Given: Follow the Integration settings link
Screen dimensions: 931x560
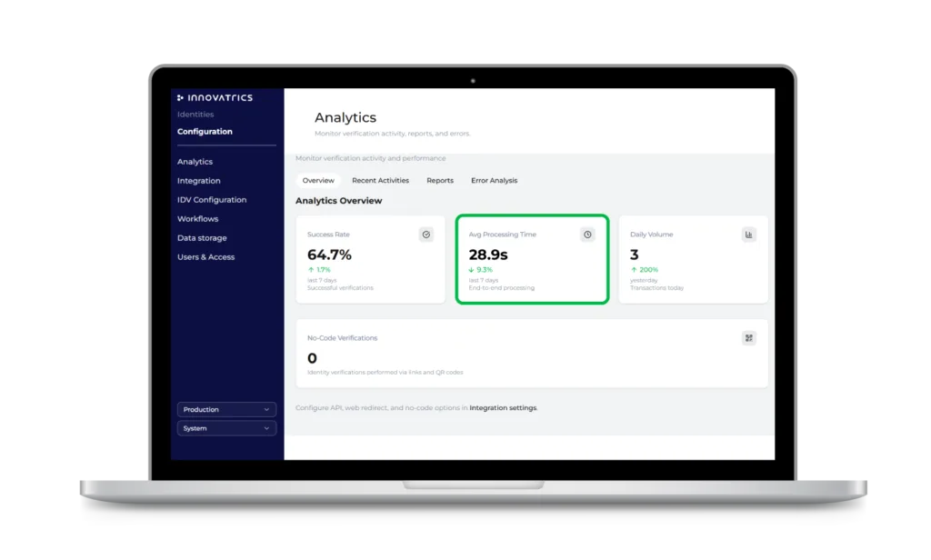Looking at the screenshot, I should coord(503,408).
